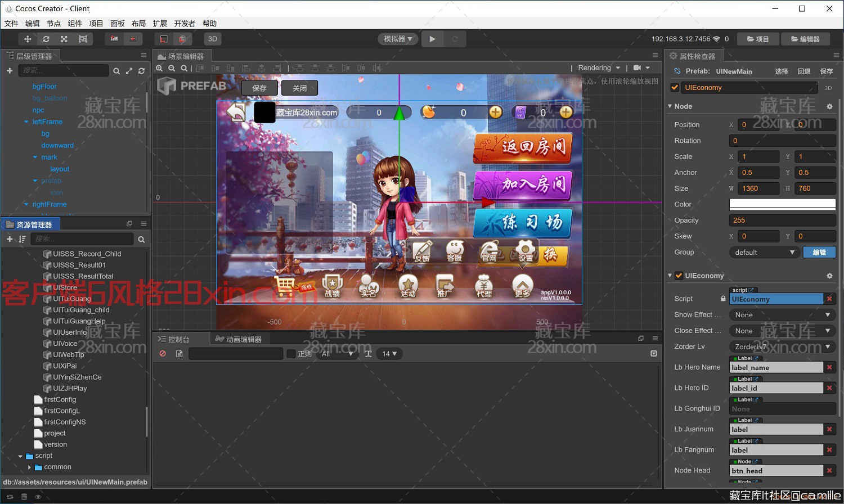Open the 扩展 menu

click(160, 24)
